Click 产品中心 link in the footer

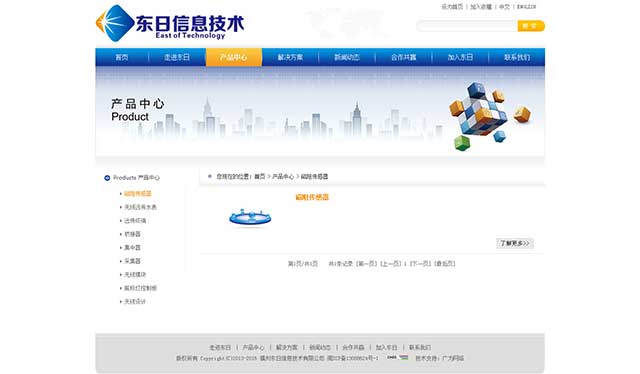(x=253, y=347)
